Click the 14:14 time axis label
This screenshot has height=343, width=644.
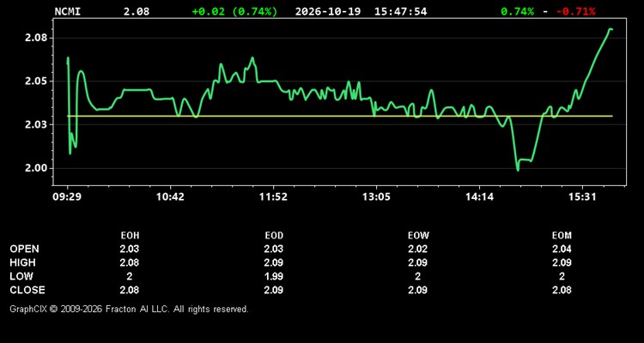(x=479, y=197)
